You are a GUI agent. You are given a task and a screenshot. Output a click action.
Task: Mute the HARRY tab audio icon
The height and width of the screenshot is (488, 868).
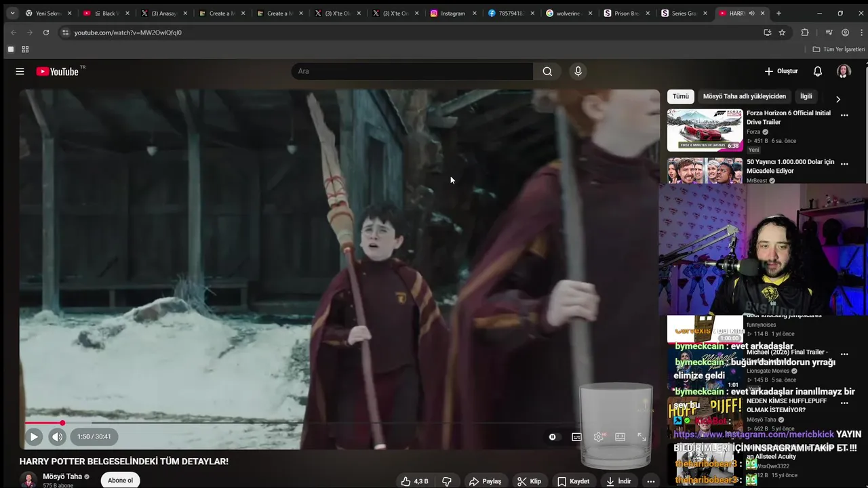point(751,14)
